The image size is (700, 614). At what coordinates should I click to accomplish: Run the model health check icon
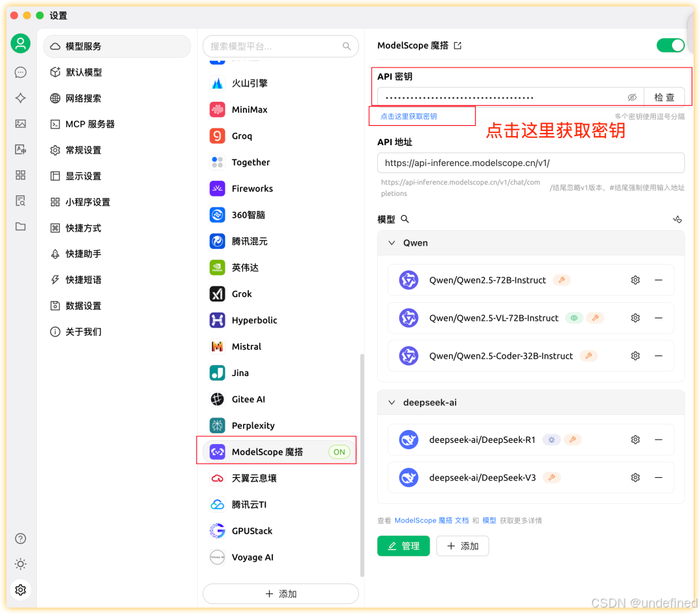tap(677, 218)
